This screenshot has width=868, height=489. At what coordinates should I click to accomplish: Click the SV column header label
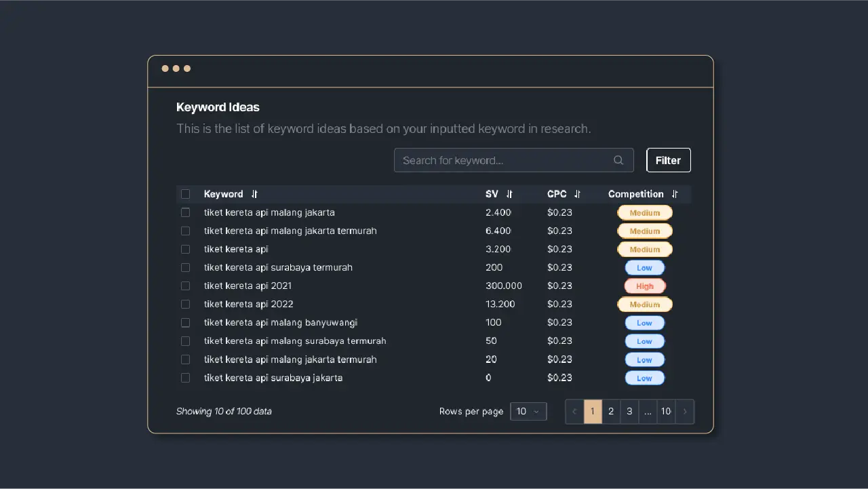(x=492, y=194)
